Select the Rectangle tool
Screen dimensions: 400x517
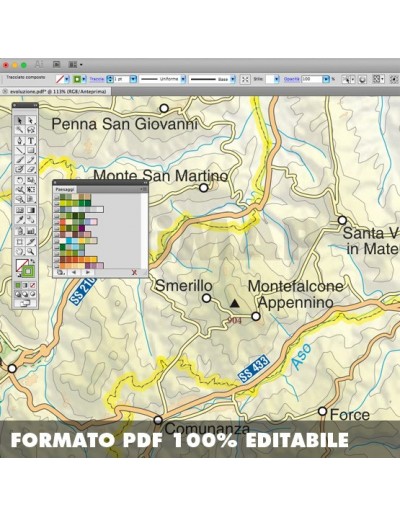pos(31,150)
